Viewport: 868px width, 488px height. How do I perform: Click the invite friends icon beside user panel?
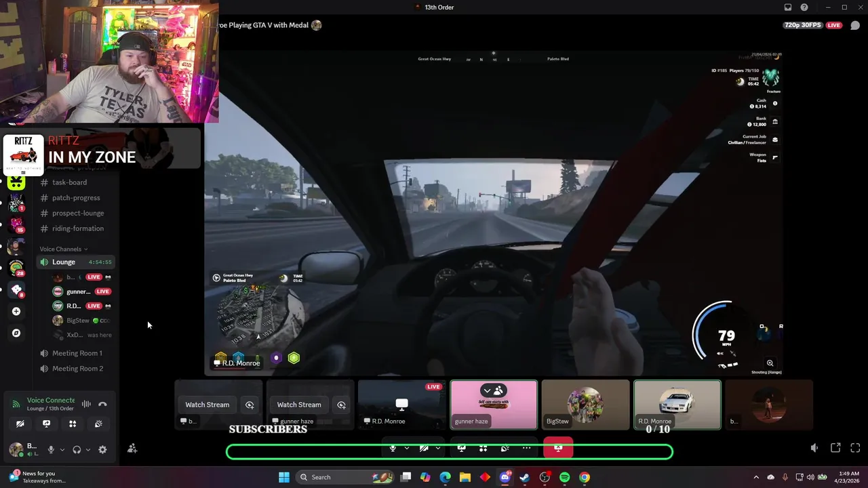(132, 449)
